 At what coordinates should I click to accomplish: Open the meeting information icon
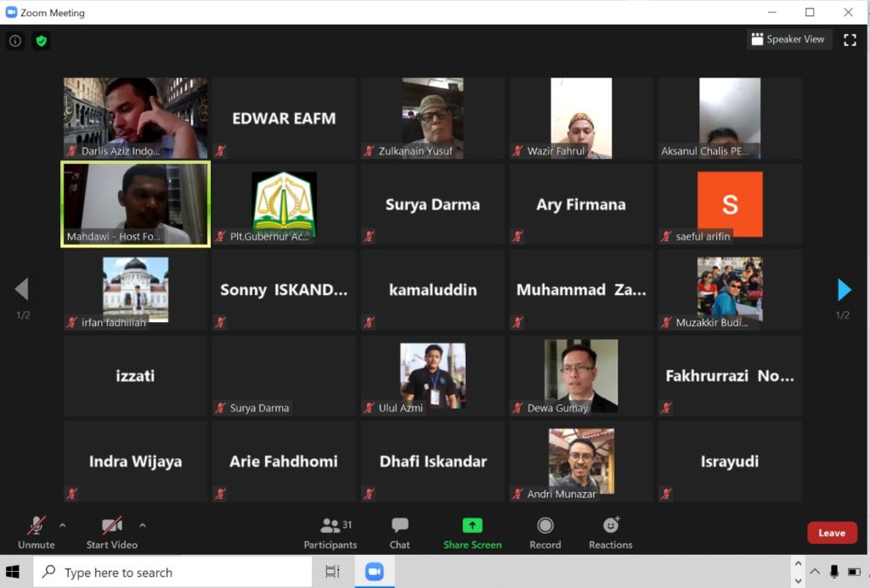click(14, 41)
